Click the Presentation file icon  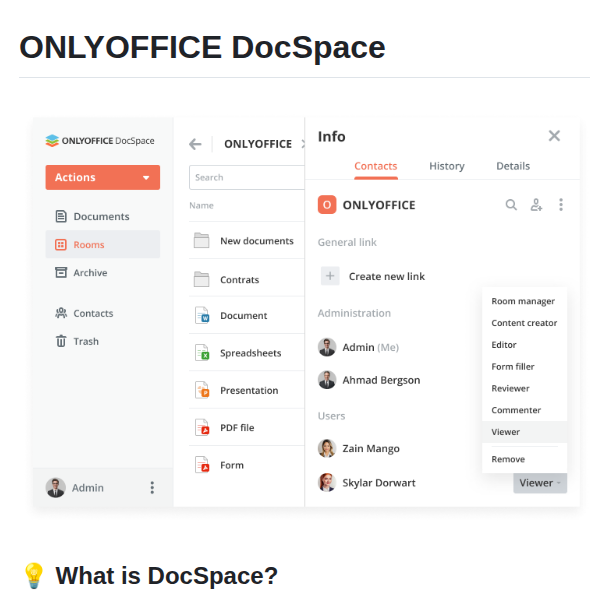tap(202, 390)
